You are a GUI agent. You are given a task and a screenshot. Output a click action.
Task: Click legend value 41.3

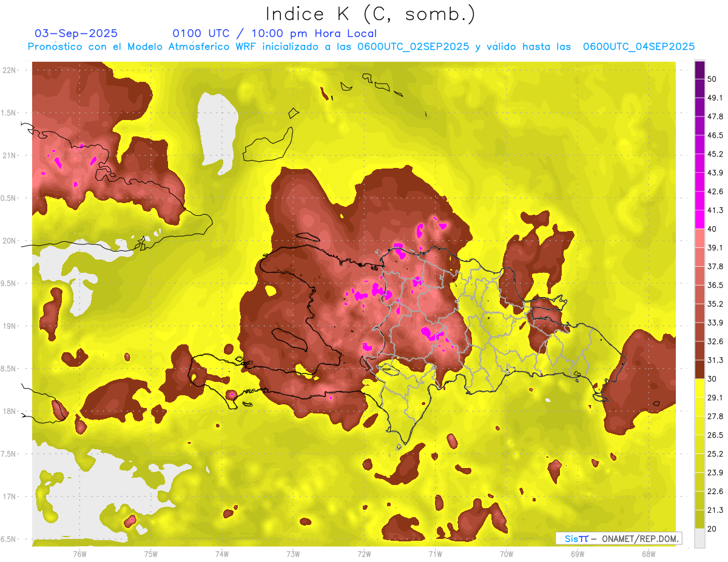coord(715,211)
